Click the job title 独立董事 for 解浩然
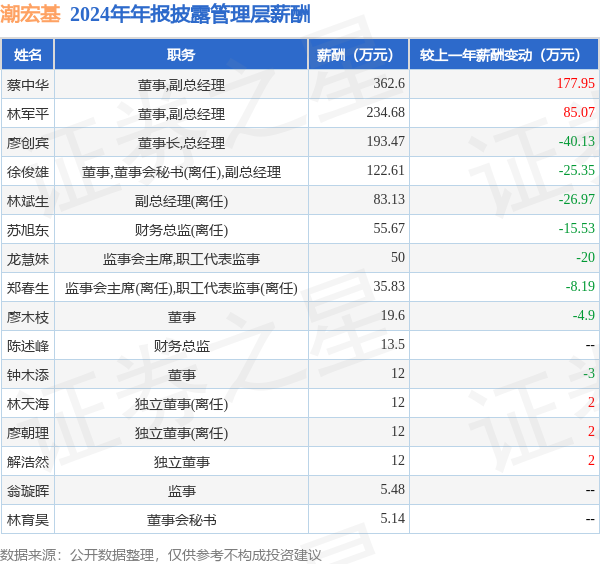The image size is (600, 564). point(181,462)
